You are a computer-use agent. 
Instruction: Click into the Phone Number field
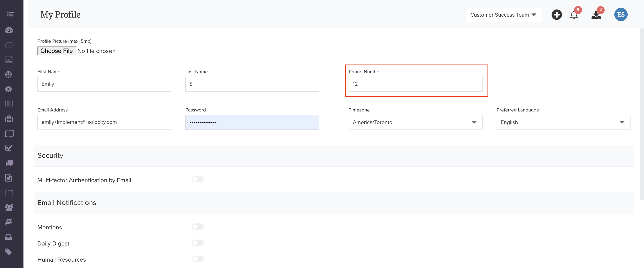click(415, 84)
